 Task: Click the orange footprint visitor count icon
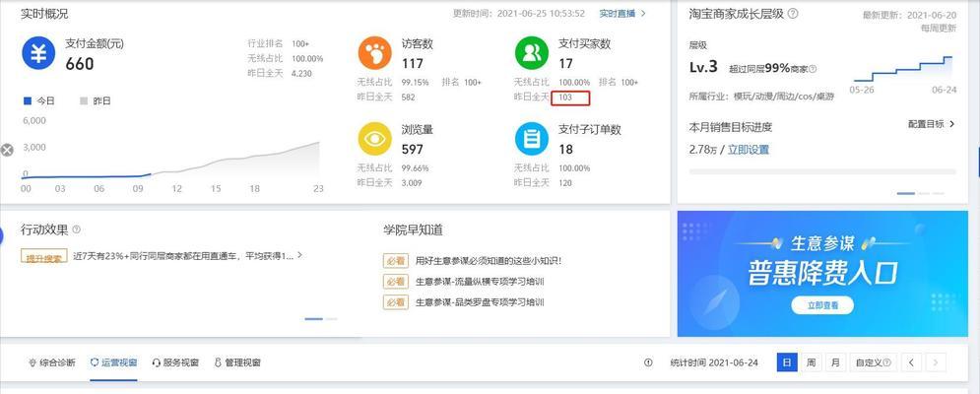[x=375, y=53]
